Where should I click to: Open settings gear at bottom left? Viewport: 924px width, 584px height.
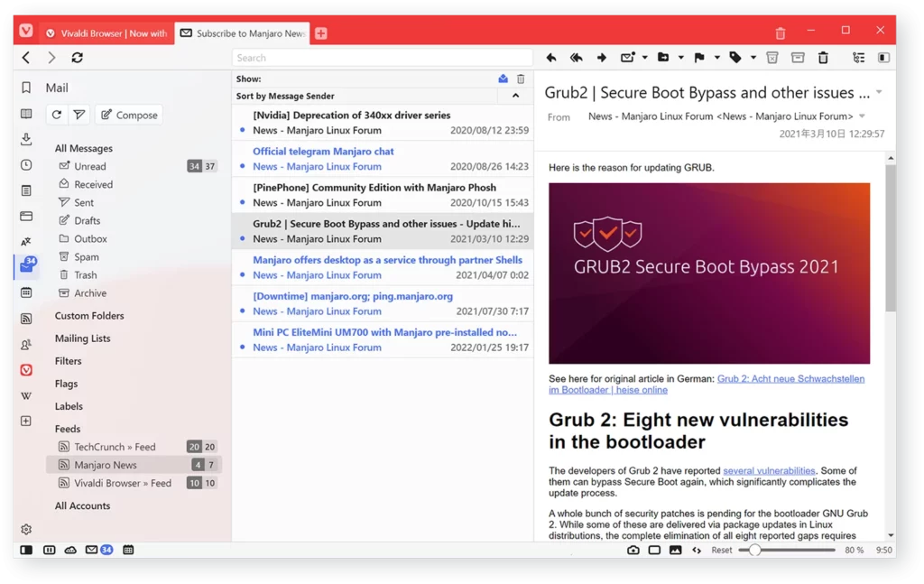[26, 530]
